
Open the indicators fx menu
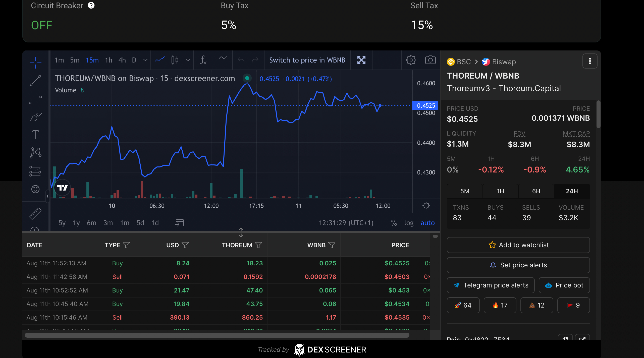(203, 60)
